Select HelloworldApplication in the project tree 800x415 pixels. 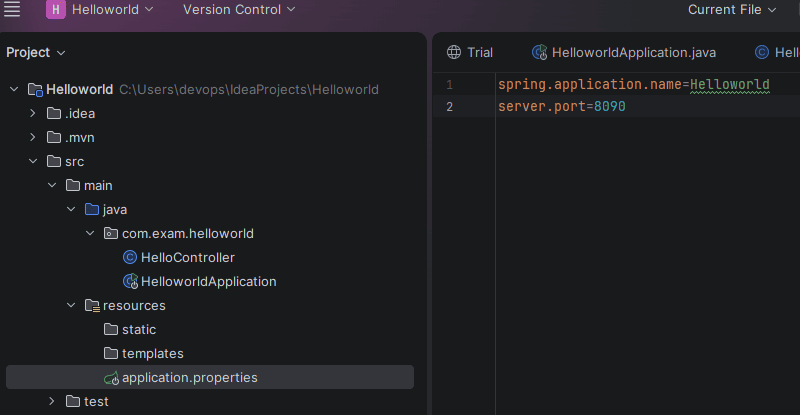209,281
